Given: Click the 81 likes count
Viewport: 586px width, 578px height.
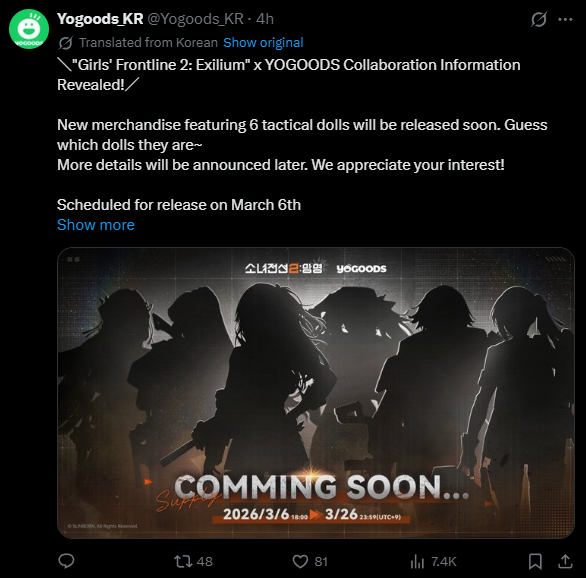Looking at the screenshot, I should [x=321, y=562].
